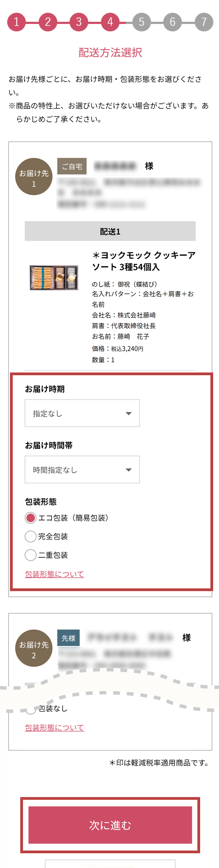Click the ご自宅 address tag
The height and width of the screenshot is (868, 219).
pos(72,166)
